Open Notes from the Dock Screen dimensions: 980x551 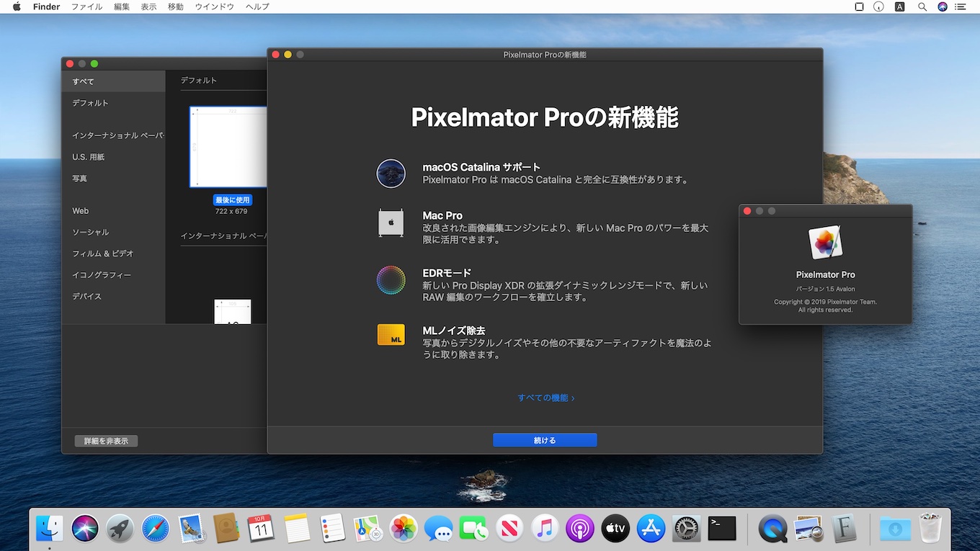coord(297,529)
